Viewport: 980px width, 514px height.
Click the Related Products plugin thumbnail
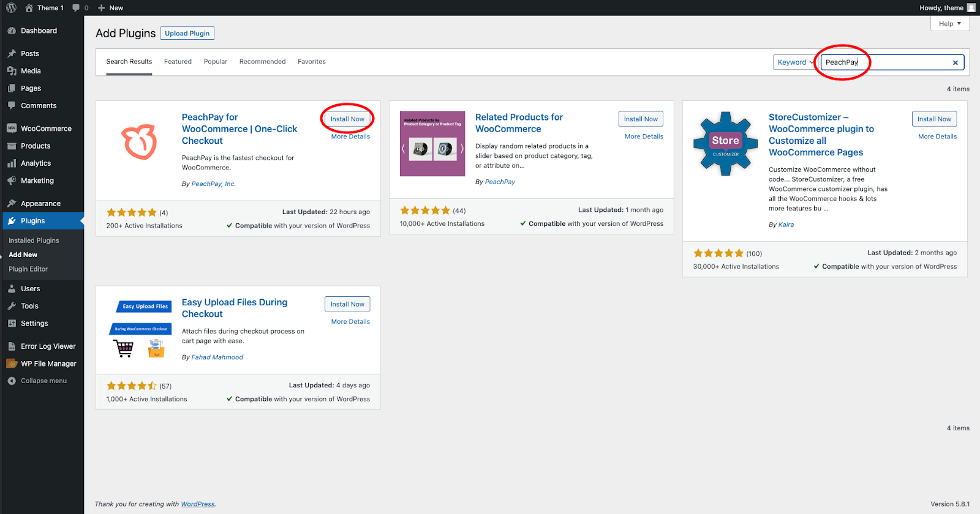tap(432, 144)
